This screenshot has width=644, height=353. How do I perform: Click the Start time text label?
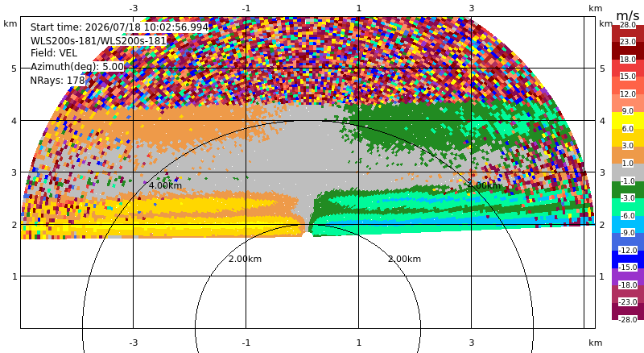tap(119, 27)
